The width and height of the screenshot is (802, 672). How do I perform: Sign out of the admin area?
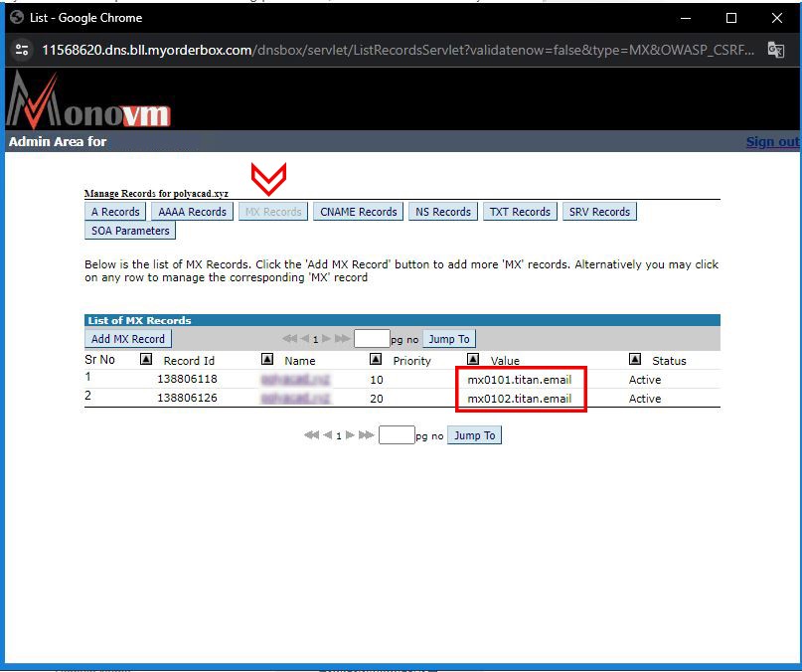[772, 141]
